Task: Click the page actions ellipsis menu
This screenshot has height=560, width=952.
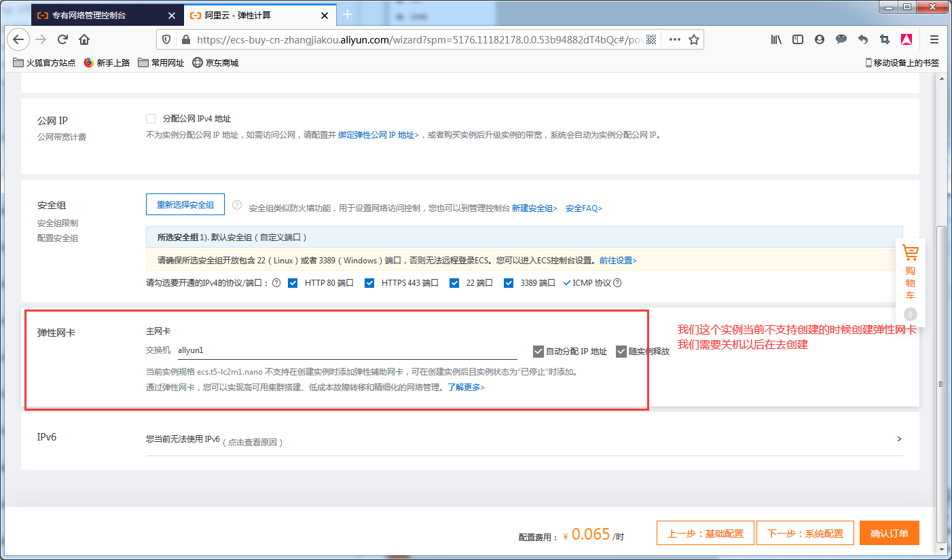Action: click(674, 39)
